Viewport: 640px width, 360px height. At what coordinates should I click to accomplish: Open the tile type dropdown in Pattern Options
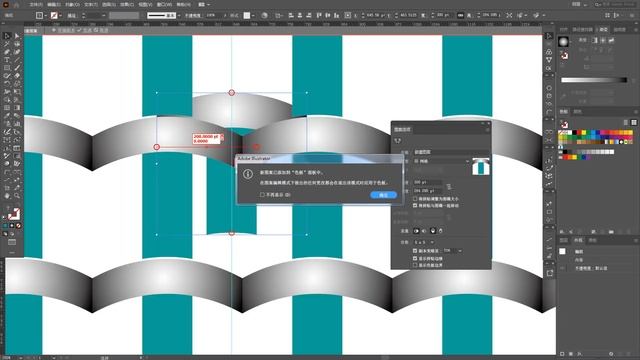click(441, 161)
